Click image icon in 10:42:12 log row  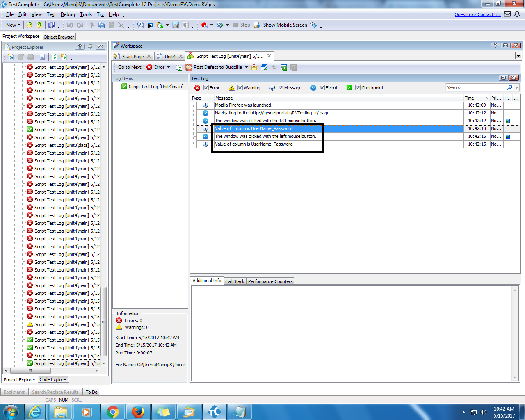pos(508,121)
